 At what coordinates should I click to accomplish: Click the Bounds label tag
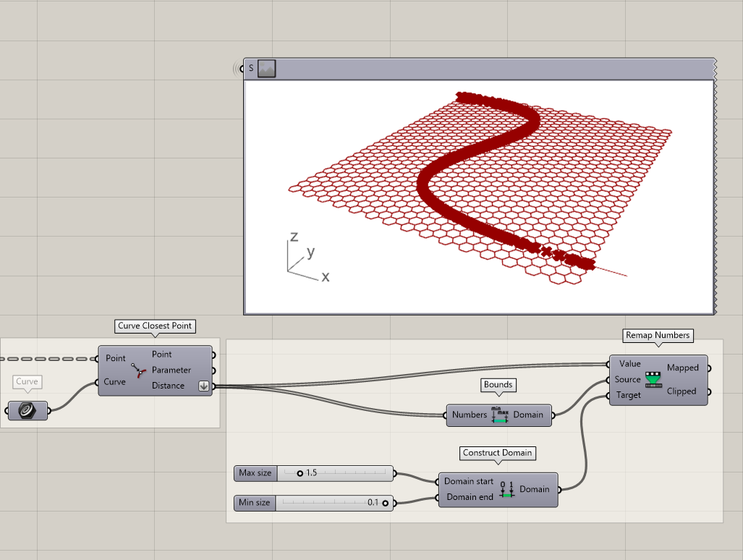tap(498, 385)
